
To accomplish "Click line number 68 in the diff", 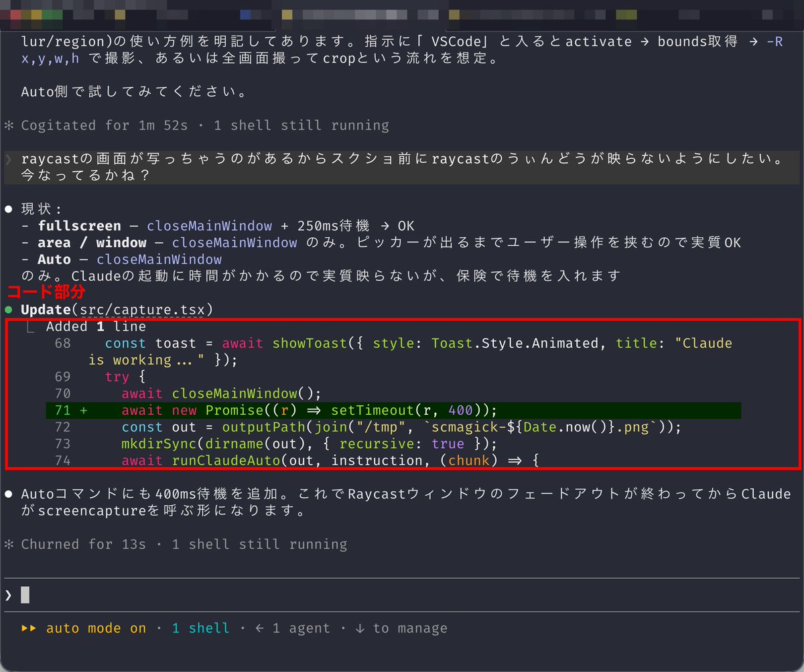I will click(63, 343).
